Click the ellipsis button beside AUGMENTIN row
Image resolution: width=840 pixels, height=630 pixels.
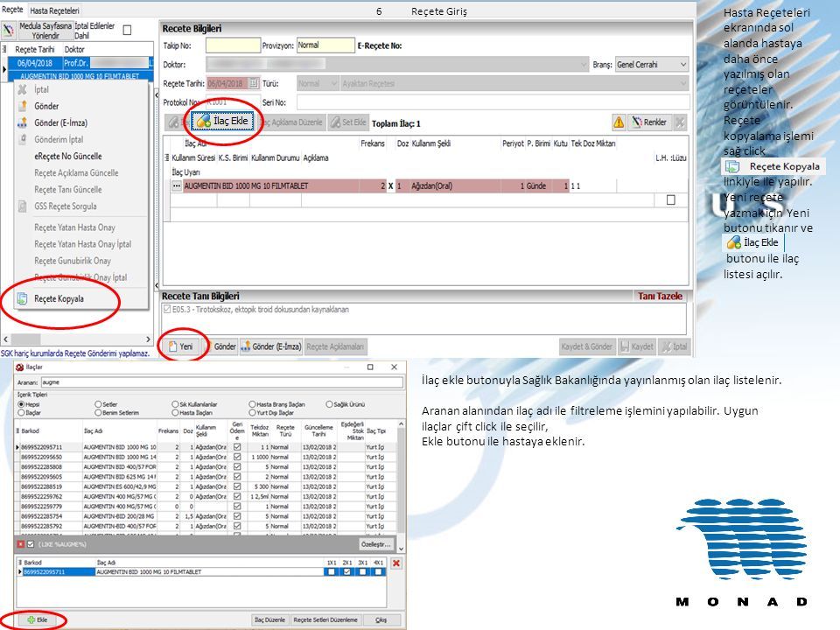click(176, 185)
